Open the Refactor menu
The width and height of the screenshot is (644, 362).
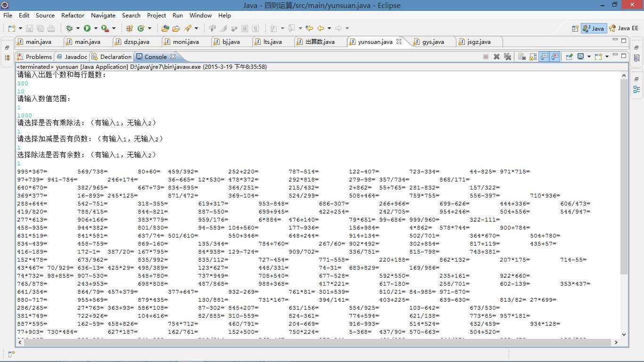pos(73,15)
